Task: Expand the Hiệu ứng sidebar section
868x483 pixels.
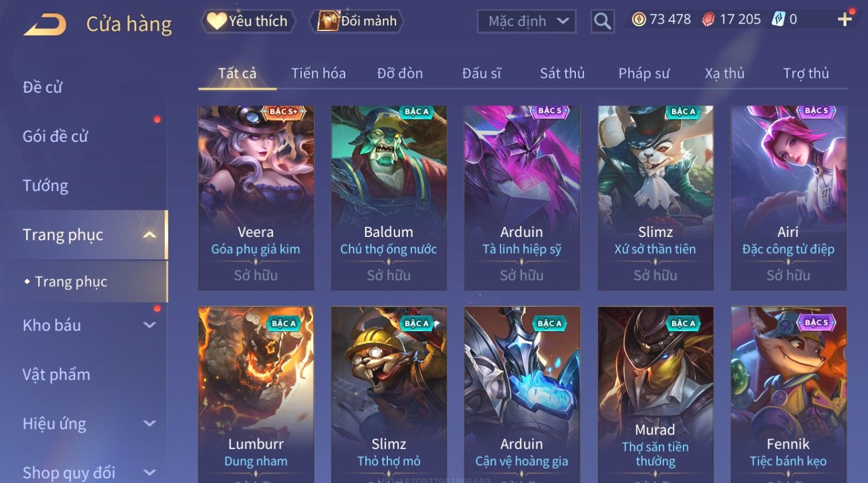Action: [149, 424]
